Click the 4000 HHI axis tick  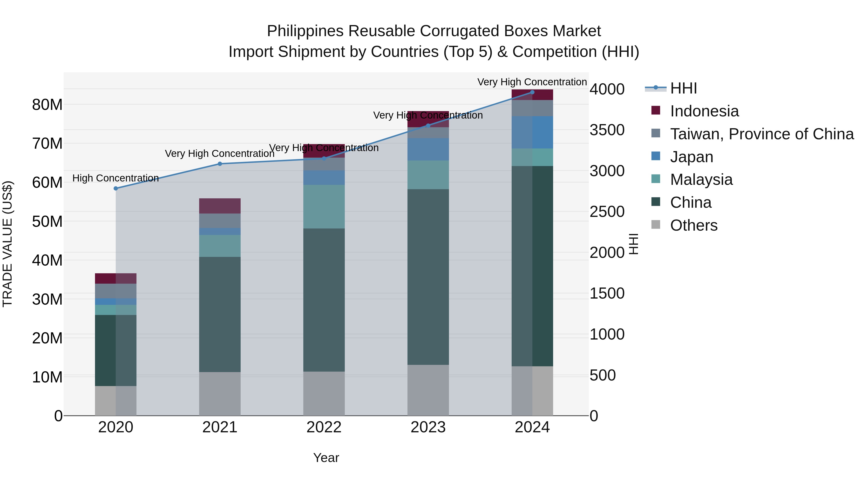coord(607,89)
